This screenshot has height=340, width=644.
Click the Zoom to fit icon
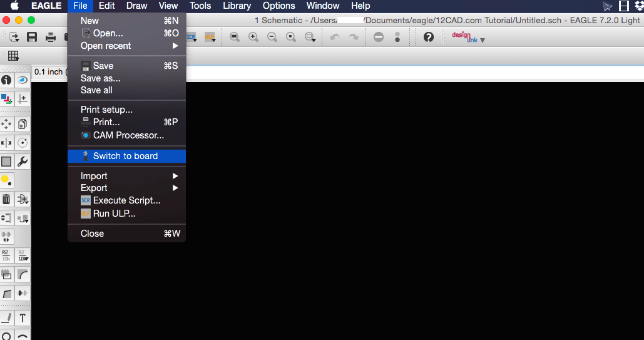(235, 37)
